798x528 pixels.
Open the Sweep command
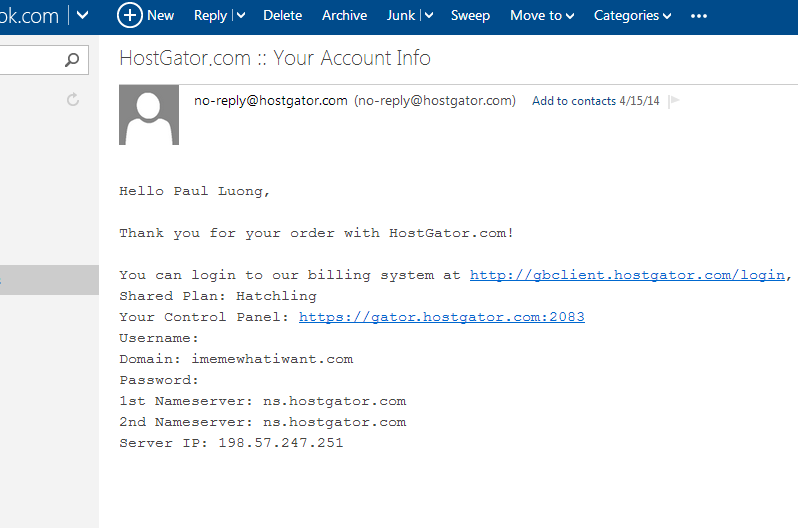coord(470,16)
